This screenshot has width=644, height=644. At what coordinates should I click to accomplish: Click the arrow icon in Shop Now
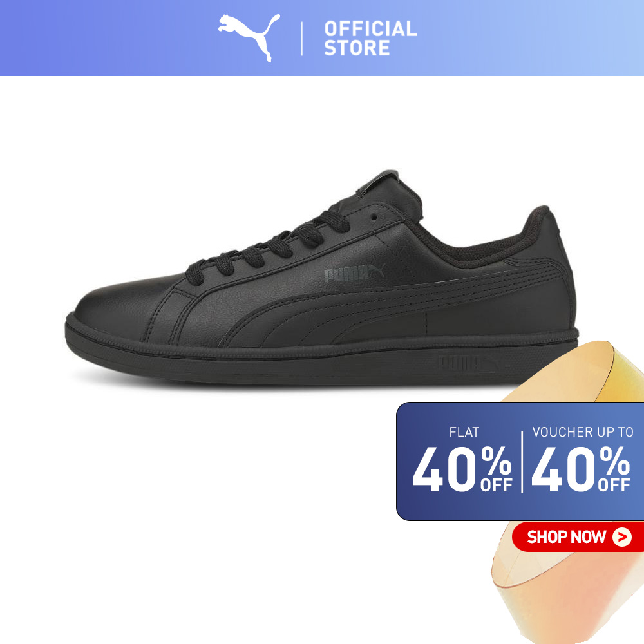622,536
